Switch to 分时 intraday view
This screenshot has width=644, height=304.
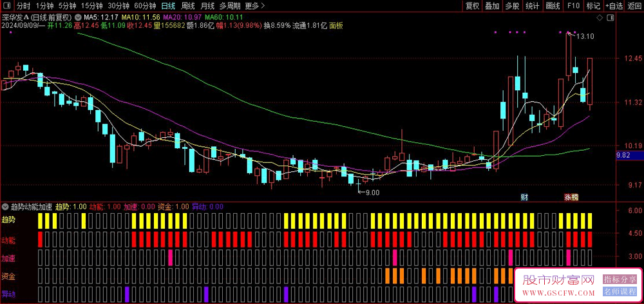coord(23,6)
